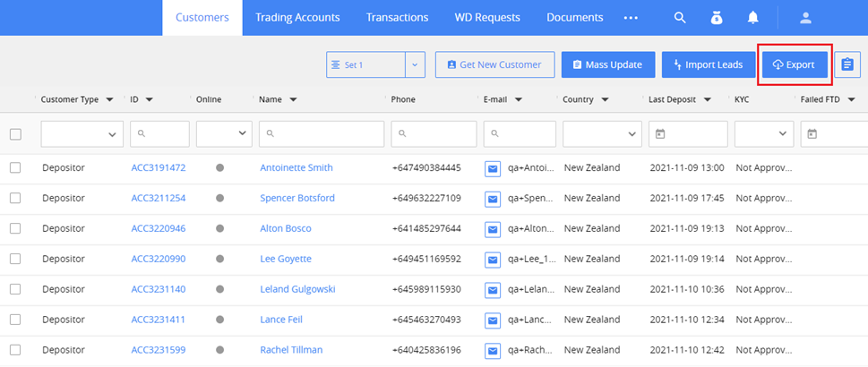Viewport: 868px width, 367px height.
Task: Open the more tabs ellipsis menu
Action: 632,17
